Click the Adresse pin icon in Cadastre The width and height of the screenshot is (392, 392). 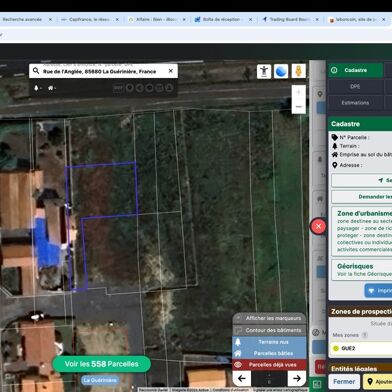tap(335, 165)
